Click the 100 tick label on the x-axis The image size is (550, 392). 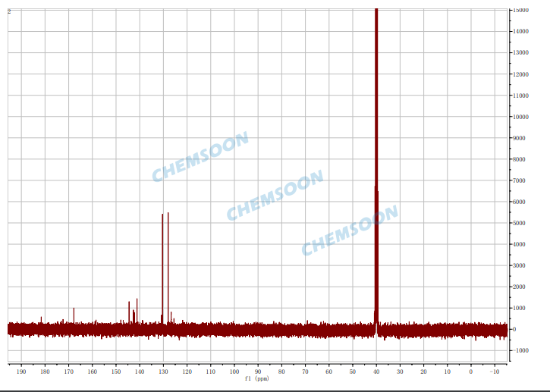pos(234,372)
